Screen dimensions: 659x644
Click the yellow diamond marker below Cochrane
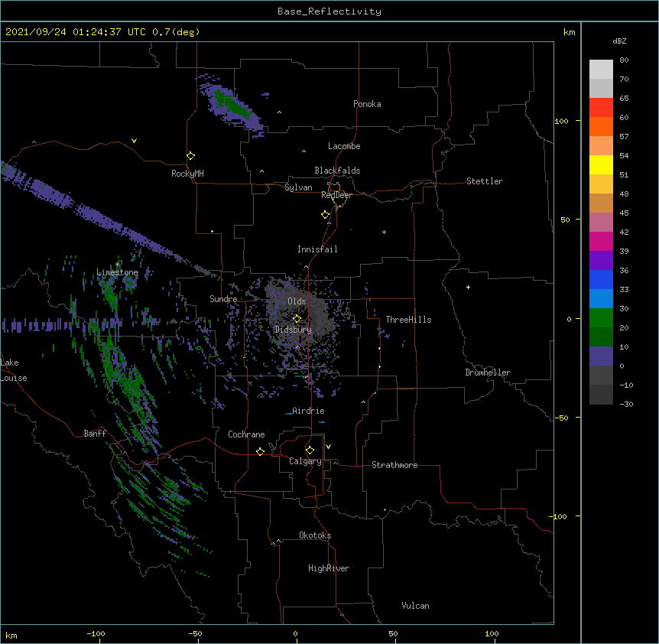click(x=260, y=451)
